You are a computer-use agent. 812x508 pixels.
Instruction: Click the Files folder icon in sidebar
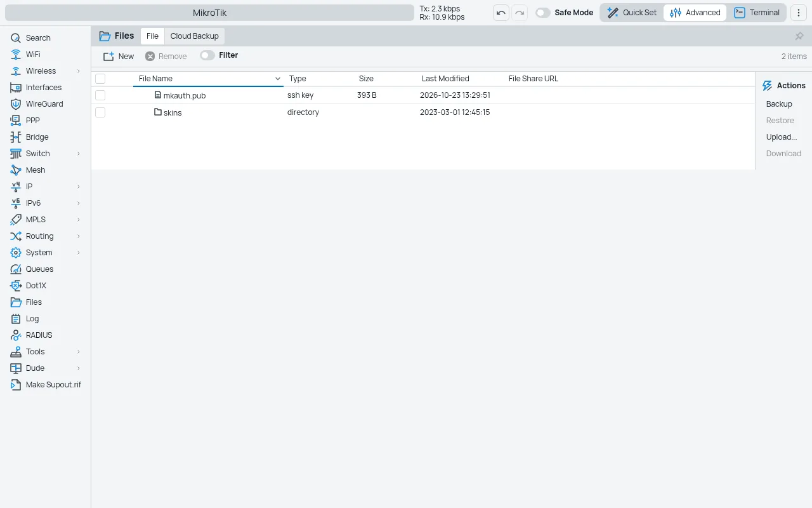16,302
